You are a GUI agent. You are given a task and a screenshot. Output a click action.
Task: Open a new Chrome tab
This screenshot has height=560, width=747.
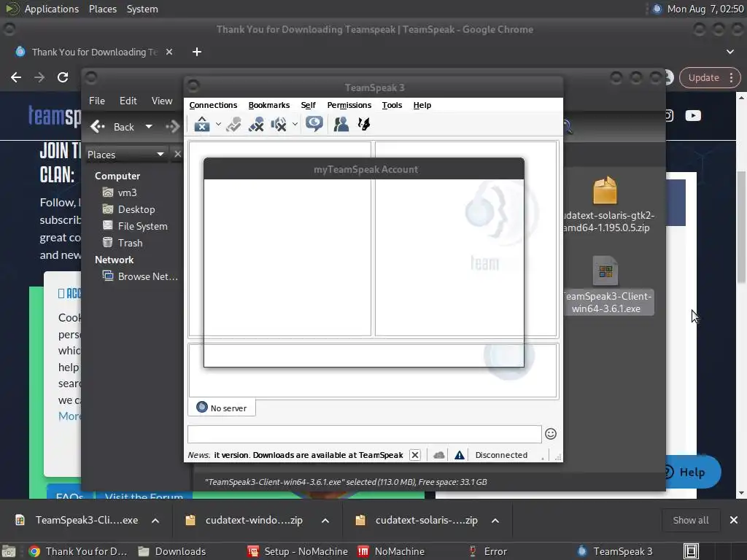[197, 52]
